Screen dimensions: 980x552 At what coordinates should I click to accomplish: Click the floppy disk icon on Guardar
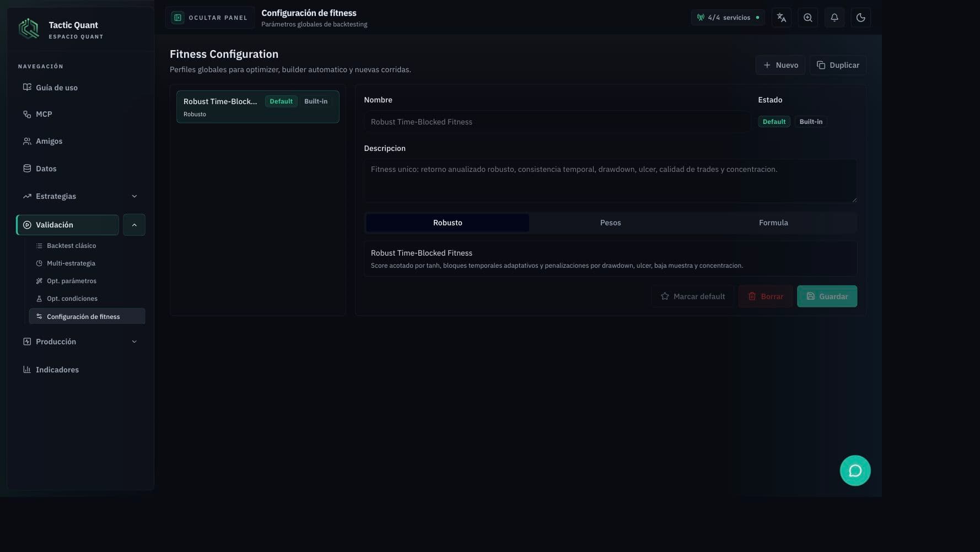pos(810,296)
